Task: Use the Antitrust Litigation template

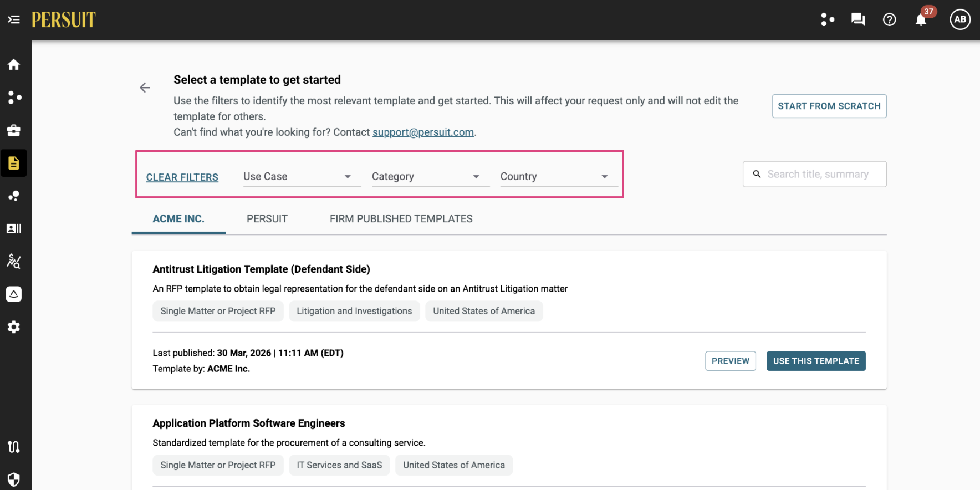Action: [x=816, y=361]
